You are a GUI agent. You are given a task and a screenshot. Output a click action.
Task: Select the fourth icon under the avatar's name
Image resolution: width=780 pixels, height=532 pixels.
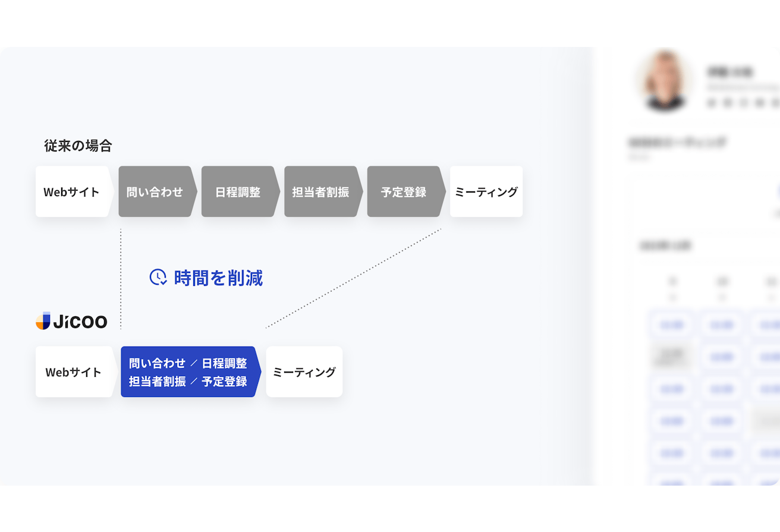click(760, 101)
